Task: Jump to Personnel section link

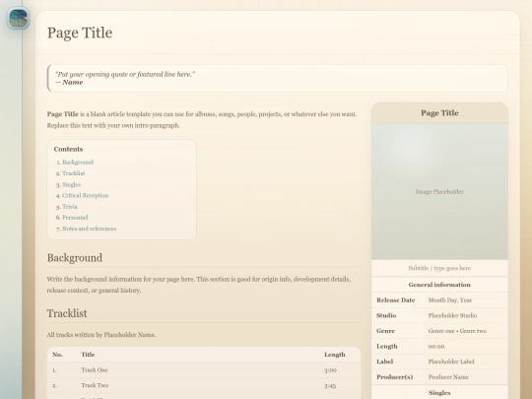Action: pos(75,218)
